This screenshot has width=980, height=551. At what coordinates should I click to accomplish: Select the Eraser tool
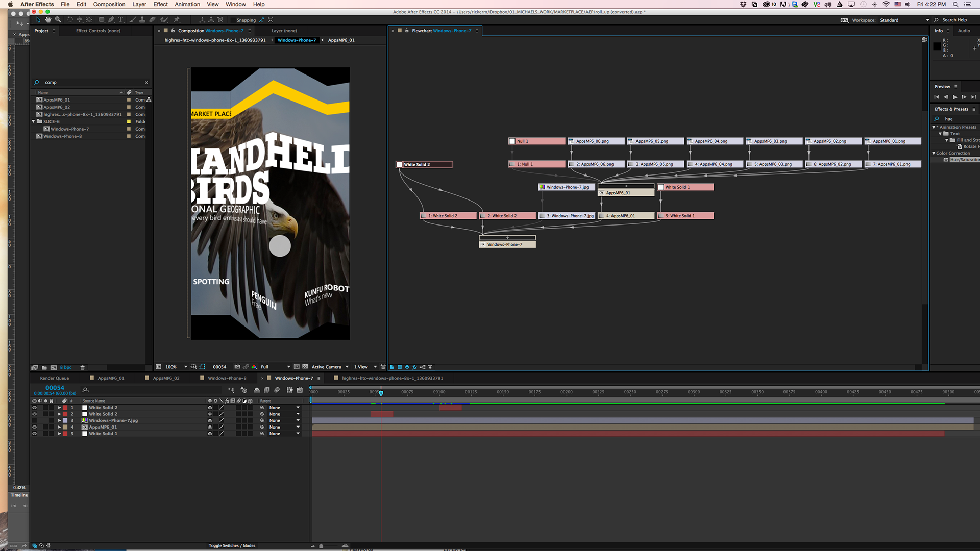[152, 20]
